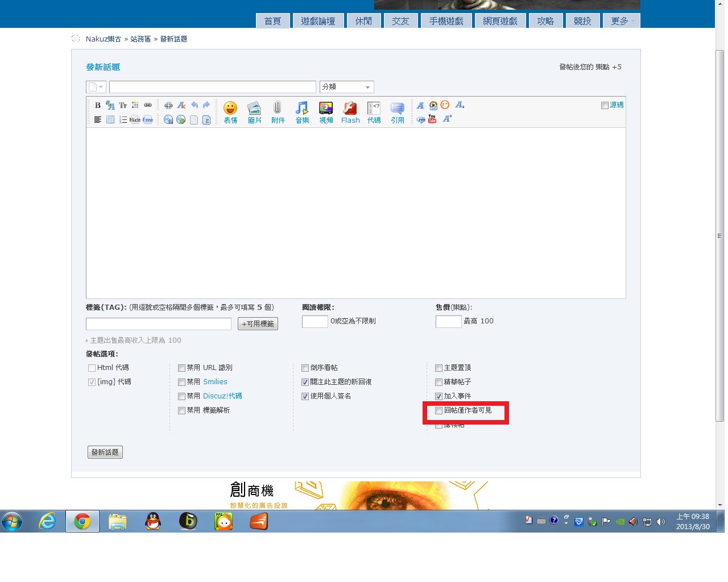This screenshot has height=582, width=728.
Task: Toggle the 源碼 source mode checkbox
Action: [605, 105]
